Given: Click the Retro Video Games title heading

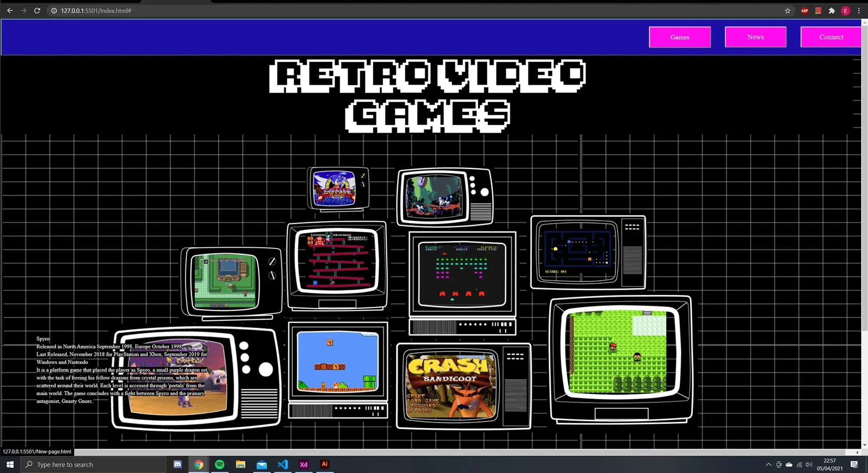Looking at the screenshot, I should click(x=427, y=96).
